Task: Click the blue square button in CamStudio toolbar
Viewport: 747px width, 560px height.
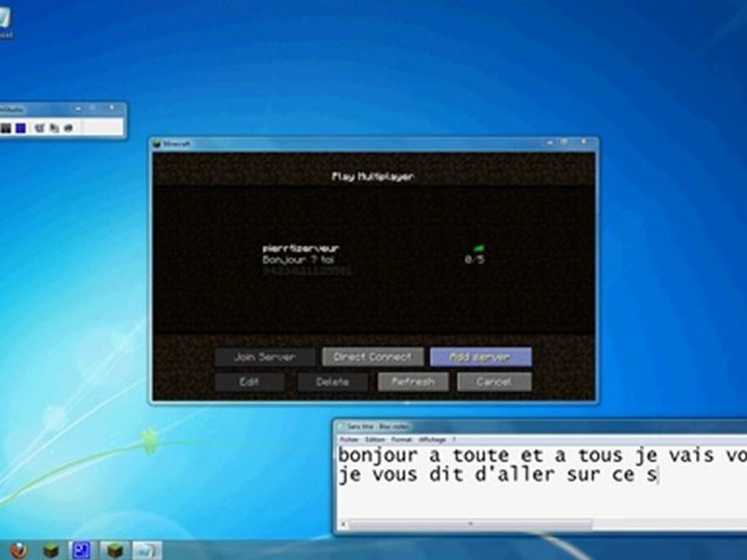Action: coord(20,128)
